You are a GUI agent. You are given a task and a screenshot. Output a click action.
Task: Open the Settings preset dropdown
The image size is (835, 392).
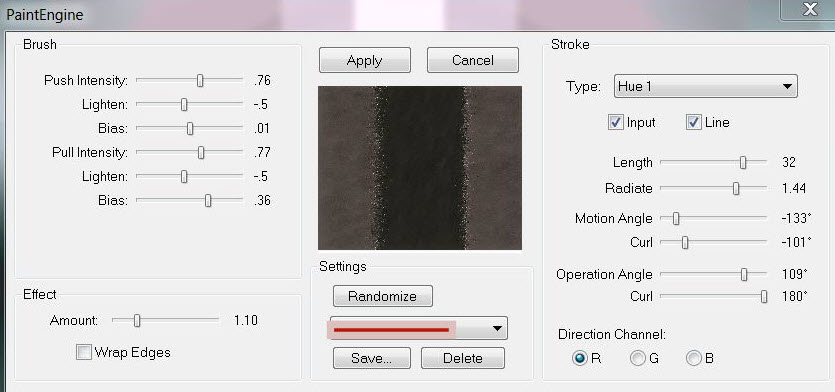[419, 329]
